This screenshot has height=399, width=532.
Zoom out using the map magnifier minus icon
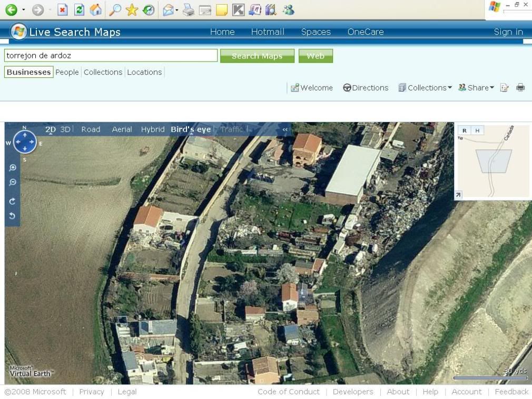point(13,183)
